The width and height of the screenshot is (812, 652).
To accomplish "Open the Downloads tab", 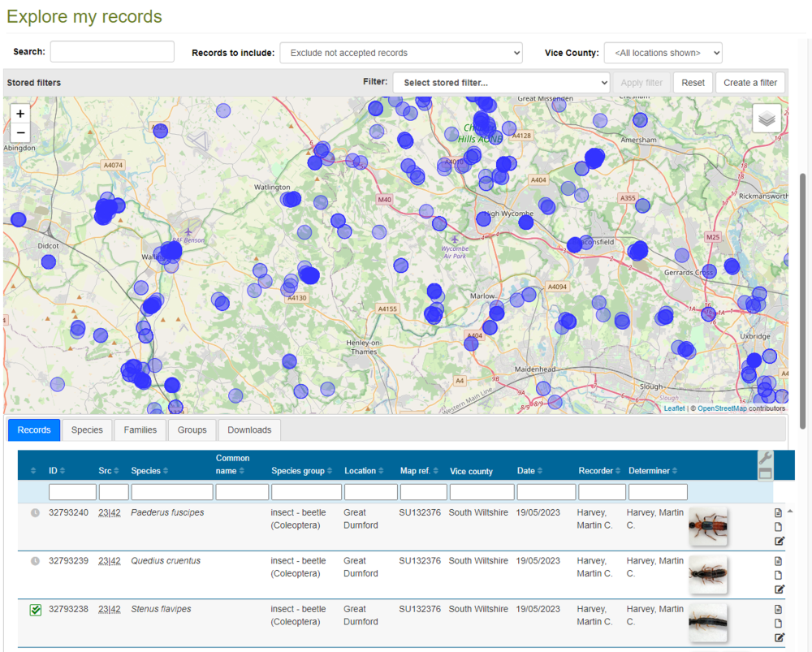I will click(x=248, y=430).
